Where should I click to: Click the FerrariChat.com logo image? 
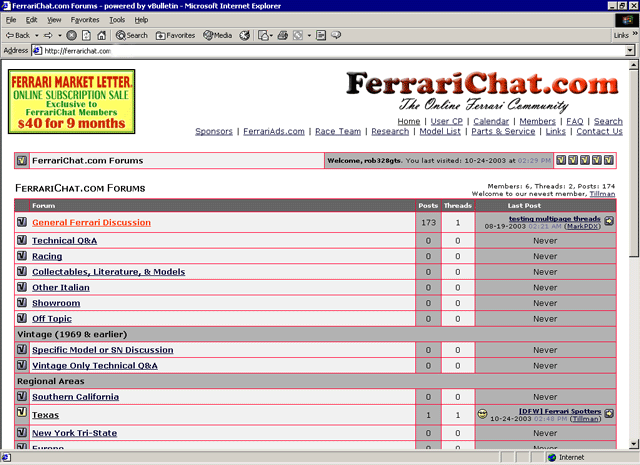482,91
